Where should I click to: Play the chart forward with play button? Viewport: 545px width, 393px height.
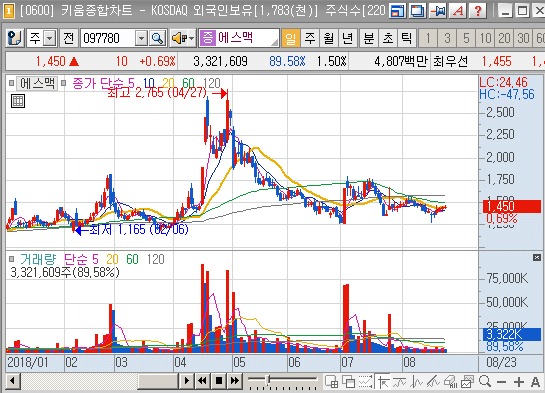pyautogui.click(x=187, y=381)
